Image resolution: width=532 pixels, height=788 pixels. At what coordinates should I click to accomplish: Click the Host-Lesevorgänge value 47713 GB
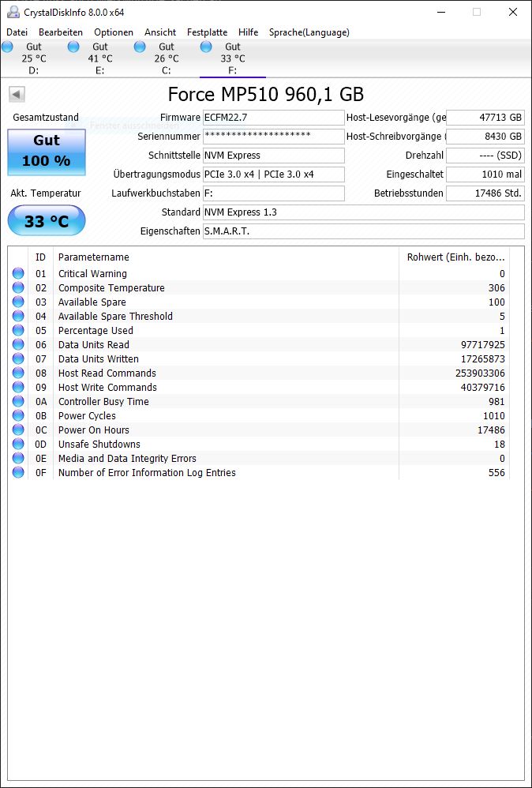tap(485, 118)
